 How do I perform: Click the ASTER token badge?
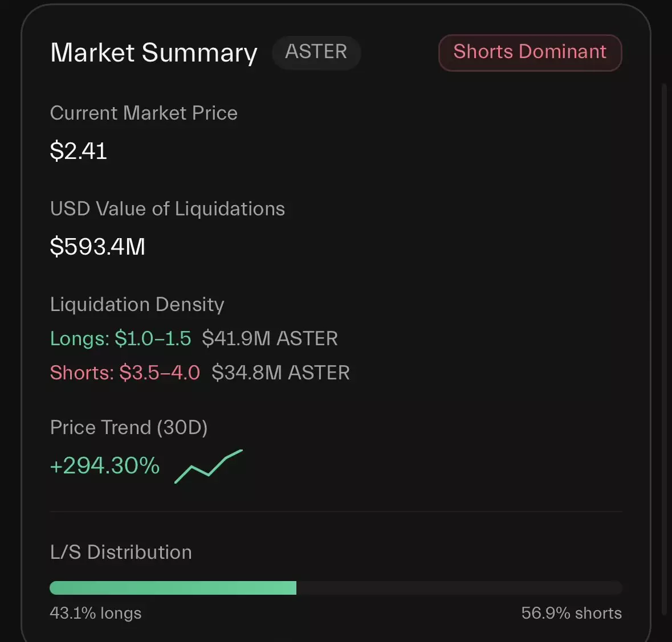316,52
